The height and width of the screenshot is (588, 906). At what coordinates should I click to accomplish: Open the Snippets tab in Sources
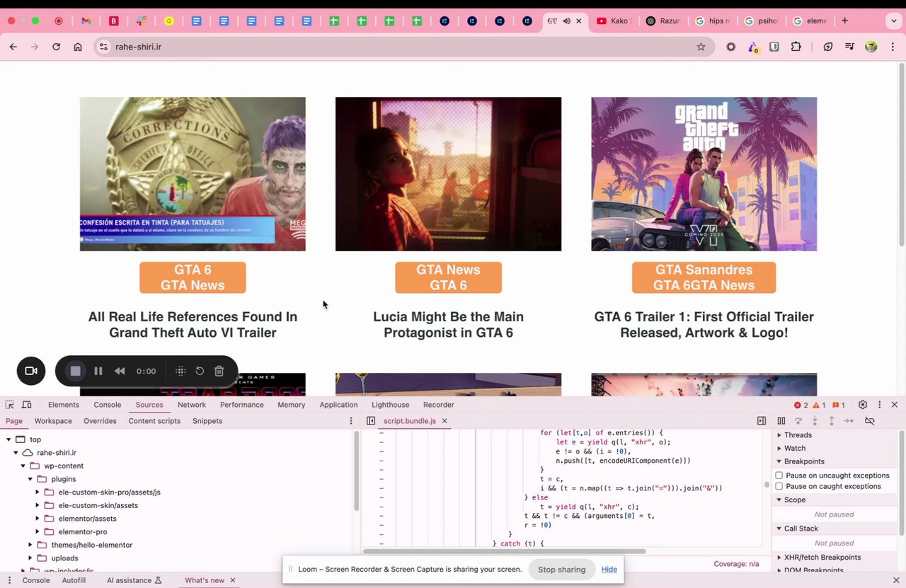tap(207, 421)
